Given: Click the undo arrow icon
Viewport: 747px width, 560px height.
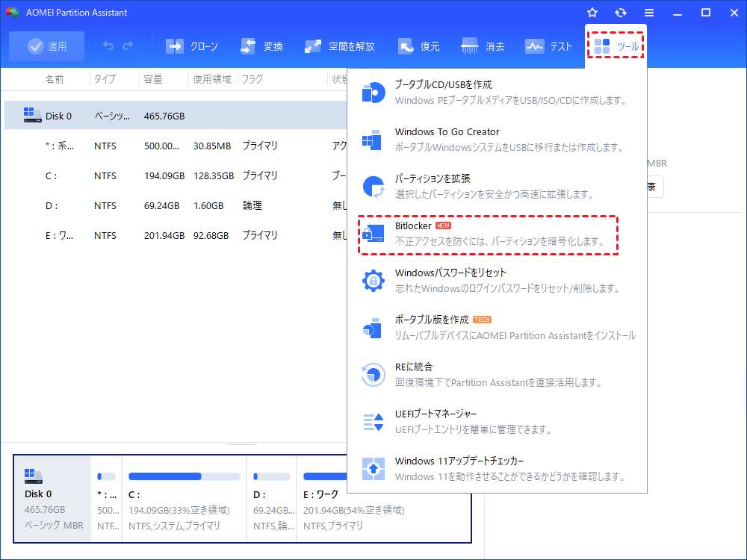Looking at the screenshot, I should (108, 46).
